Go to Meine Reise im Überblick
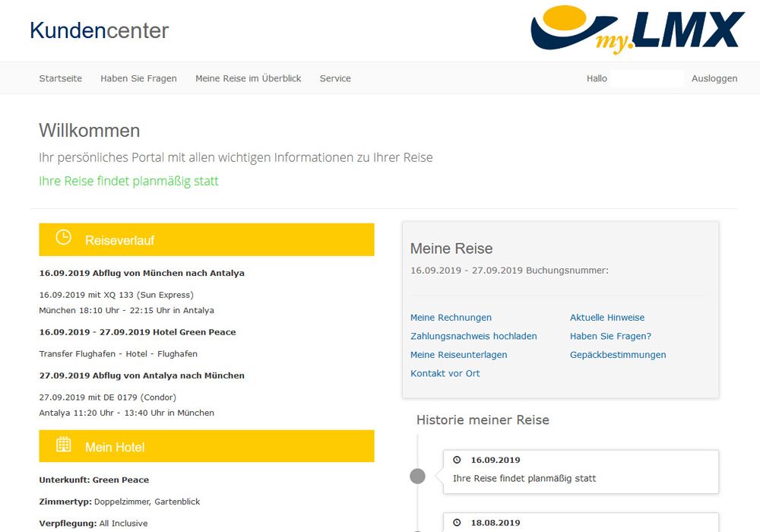The height and width of the screenshot is (532, 760). coord(248,78)
